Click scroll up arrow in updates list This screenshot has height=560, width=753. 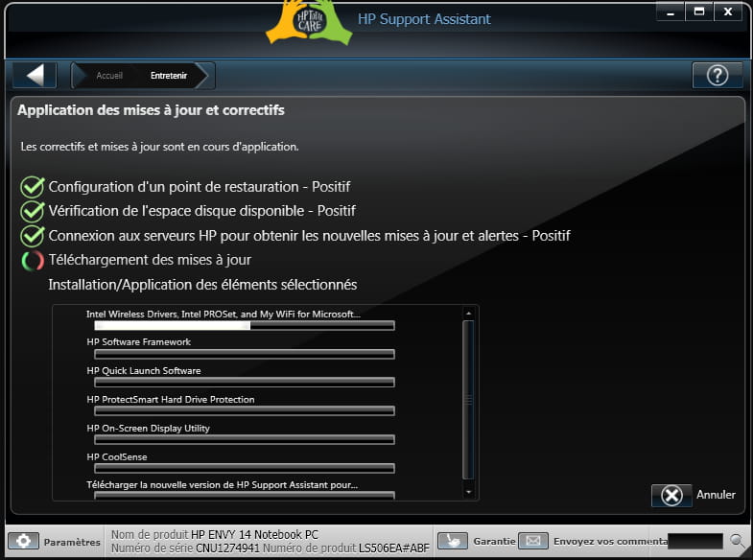(x=468, y=314)
